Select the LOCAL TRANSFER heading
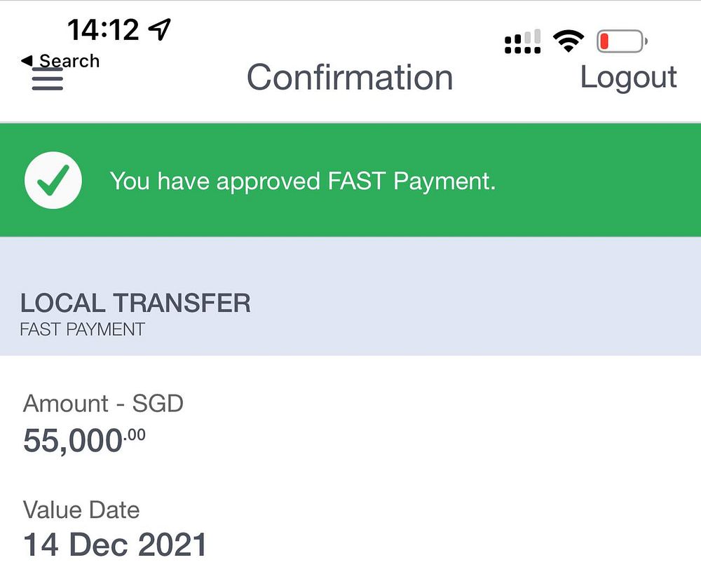The width and height of the screenshot is (701, 588). point(135,303)
